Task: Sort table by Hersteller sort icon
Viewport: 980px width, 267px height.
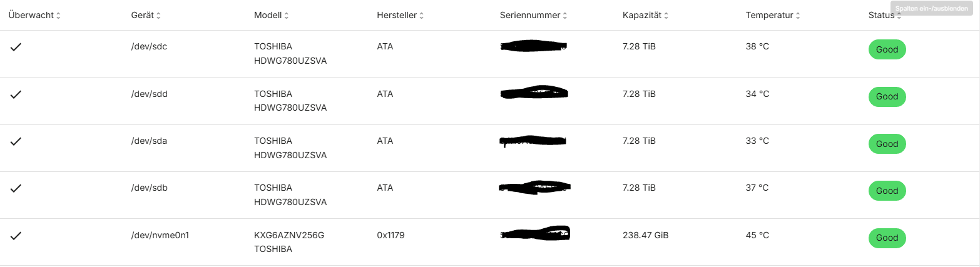Action: coord(422,16)
